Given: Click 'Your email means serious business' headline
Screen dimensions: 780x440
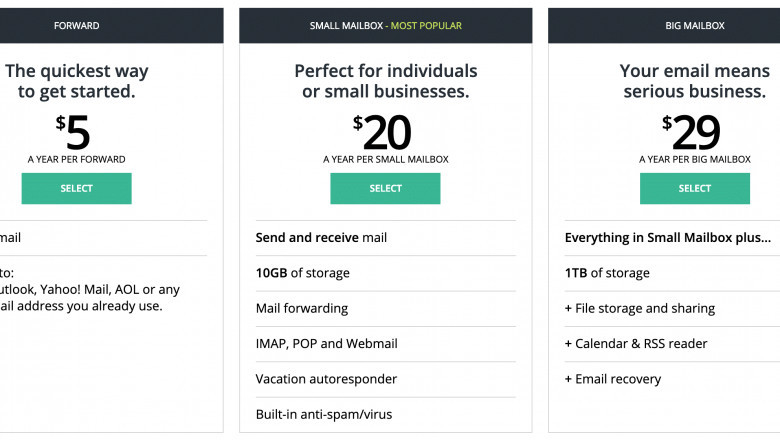Looking at the screenshot, I should coord(694,81).
